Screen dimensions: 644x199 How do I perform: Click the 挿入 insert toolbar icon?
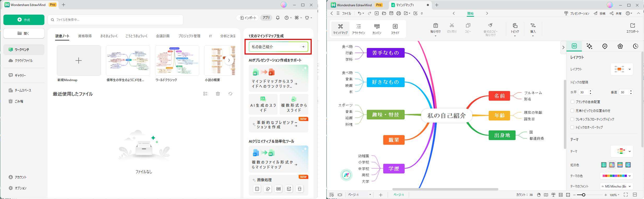533,26
